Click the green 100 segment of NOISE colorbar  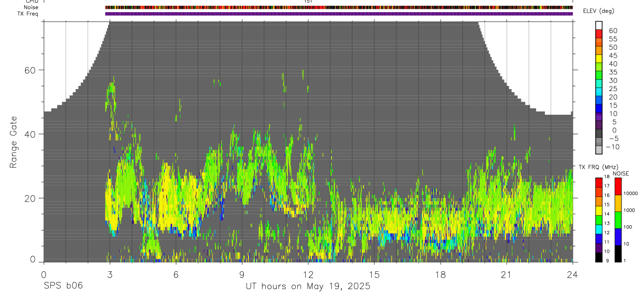pos(617,220)
